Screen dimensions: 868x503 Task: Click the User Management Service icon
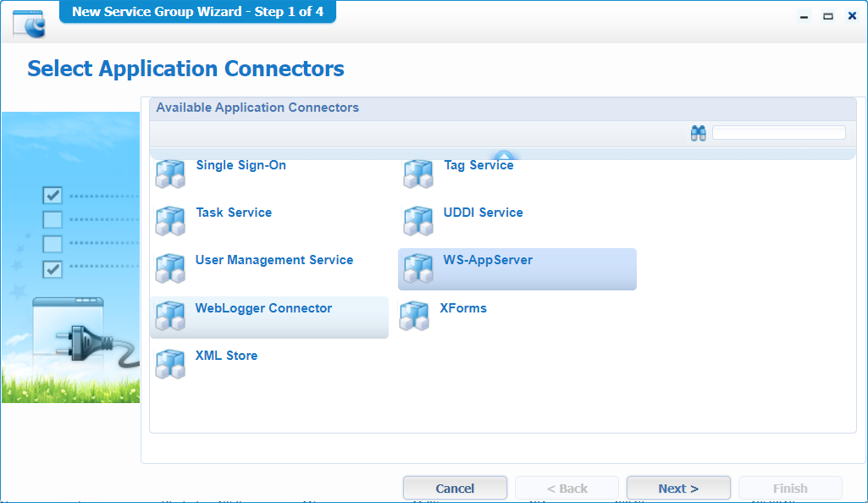[x=170, y=268]
